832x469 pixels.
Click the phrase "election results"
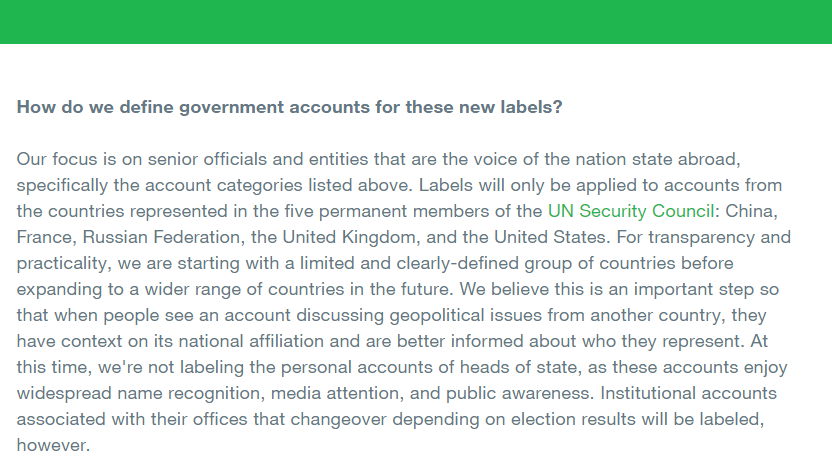tap(573, 419)
